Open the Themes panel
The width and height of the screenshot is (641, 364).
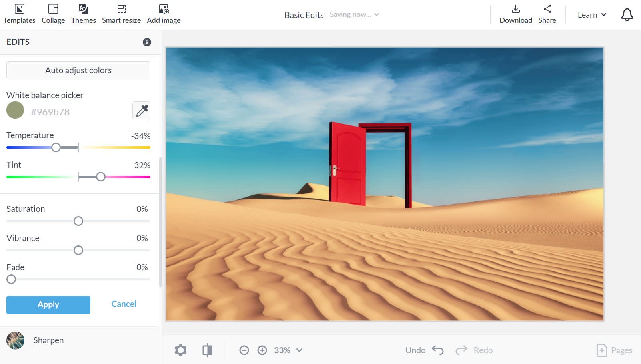[84, 14]
